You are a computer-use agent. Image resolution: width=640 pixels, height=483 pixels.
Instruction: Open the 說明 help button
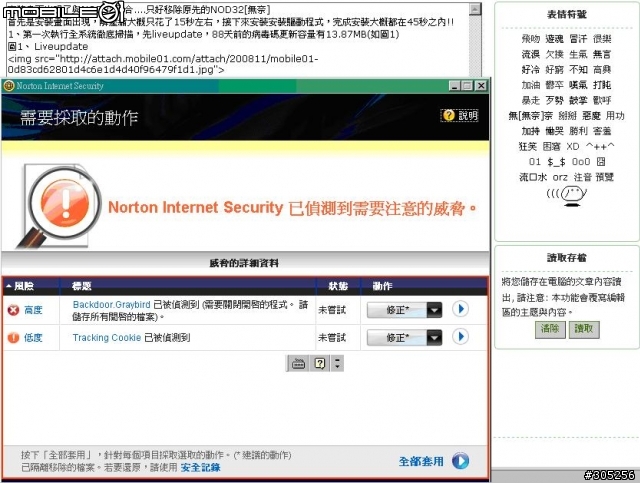(x=460, y=116)
